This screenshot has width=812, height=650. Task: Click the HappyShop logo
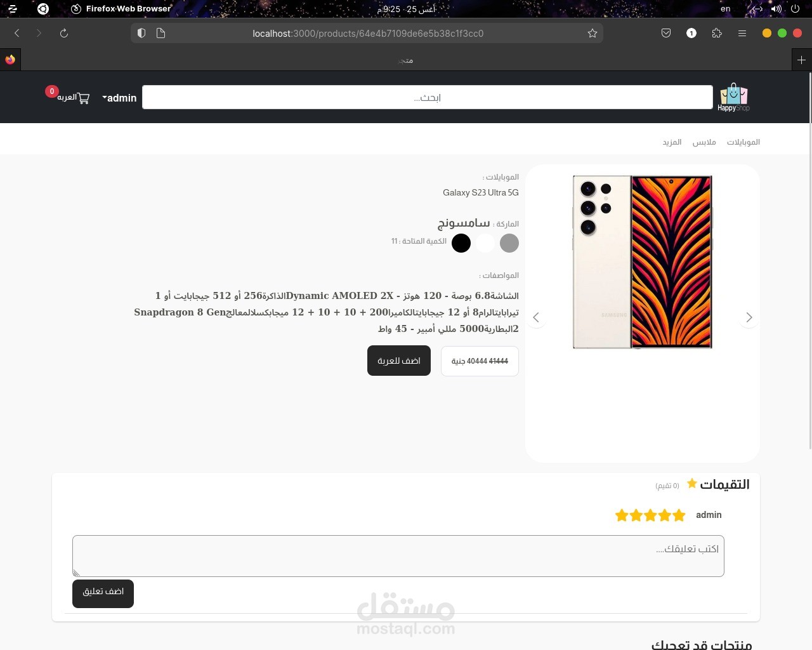pyautogui.click(x=733, y=98)
